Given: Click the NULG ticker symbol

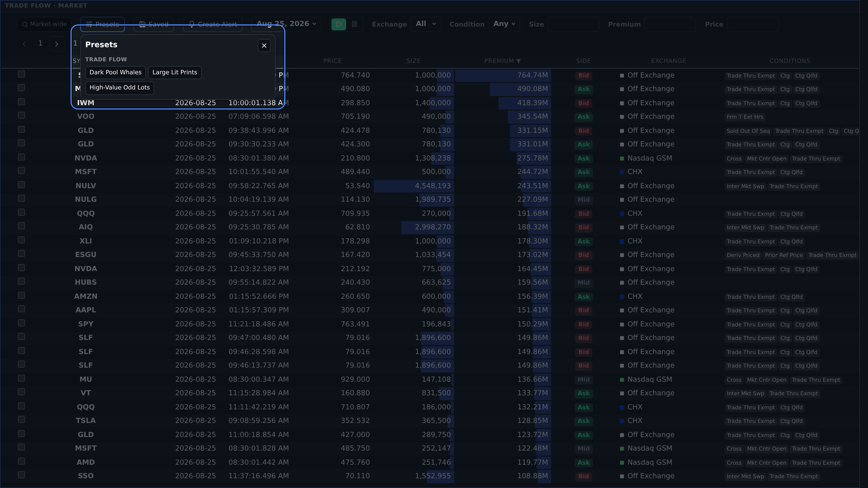Looking at the screenshot, I should pos(86,199).
